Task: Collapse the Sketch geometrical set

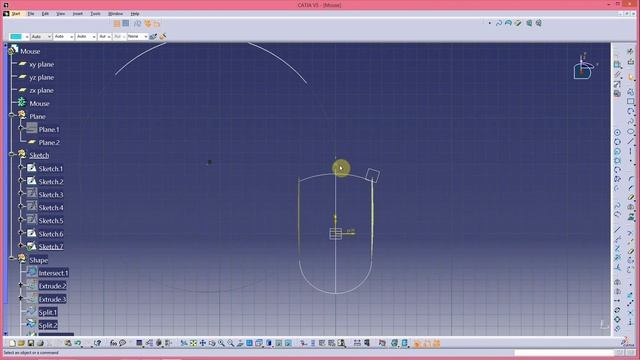Action: [12, 155]
